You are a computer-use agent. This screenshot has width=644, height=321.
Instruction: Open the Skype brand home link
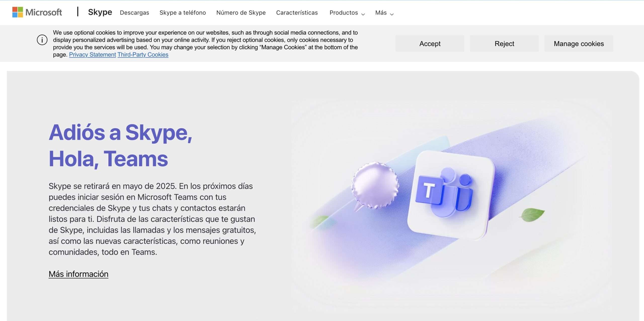point(100,12)
